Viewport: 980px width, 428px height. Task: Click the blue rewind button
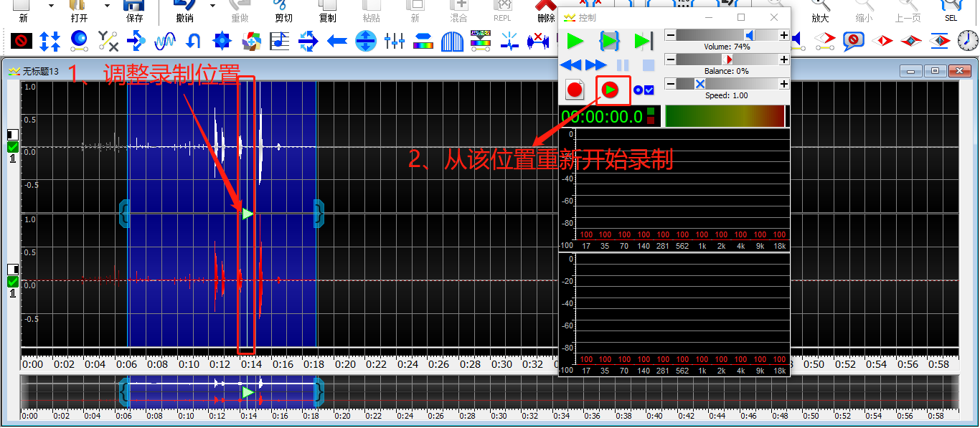coord(570,65)
